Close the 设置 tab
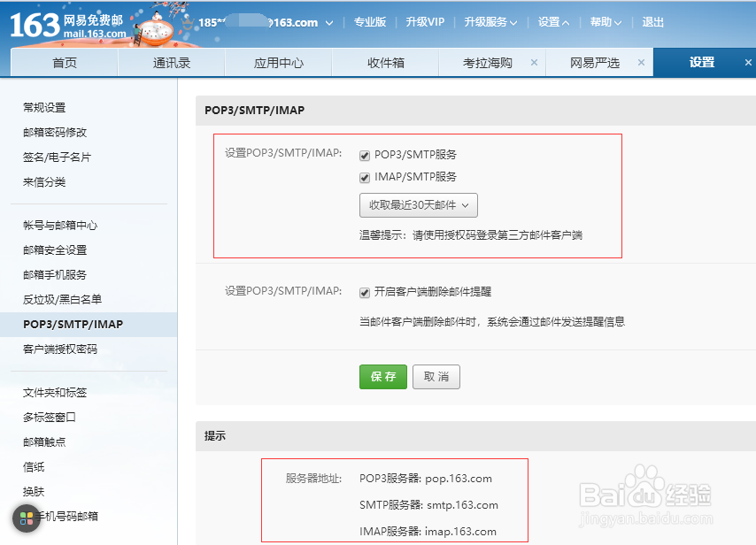The image size is (756, 545). [x=748, y=62]
